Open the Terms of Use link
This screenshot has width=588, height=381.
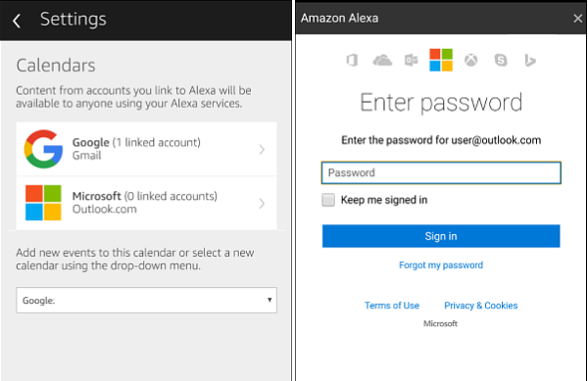[392, 306]
